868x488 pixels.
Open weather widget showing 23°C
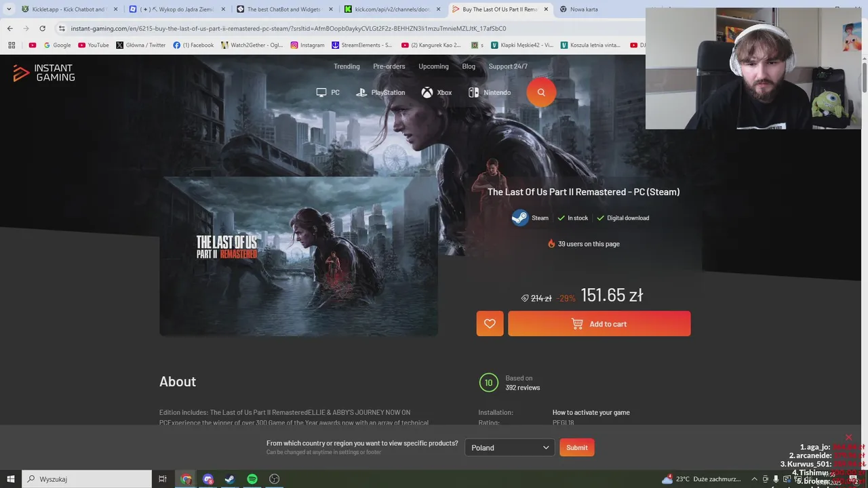point(701,479)
